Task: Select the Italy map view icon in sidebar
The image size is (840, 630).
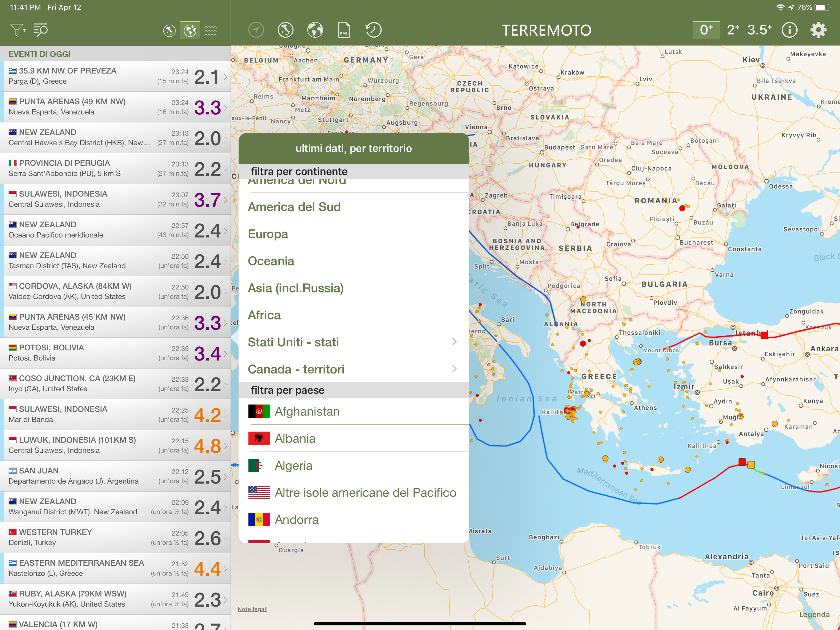Action: pos(169,30)
